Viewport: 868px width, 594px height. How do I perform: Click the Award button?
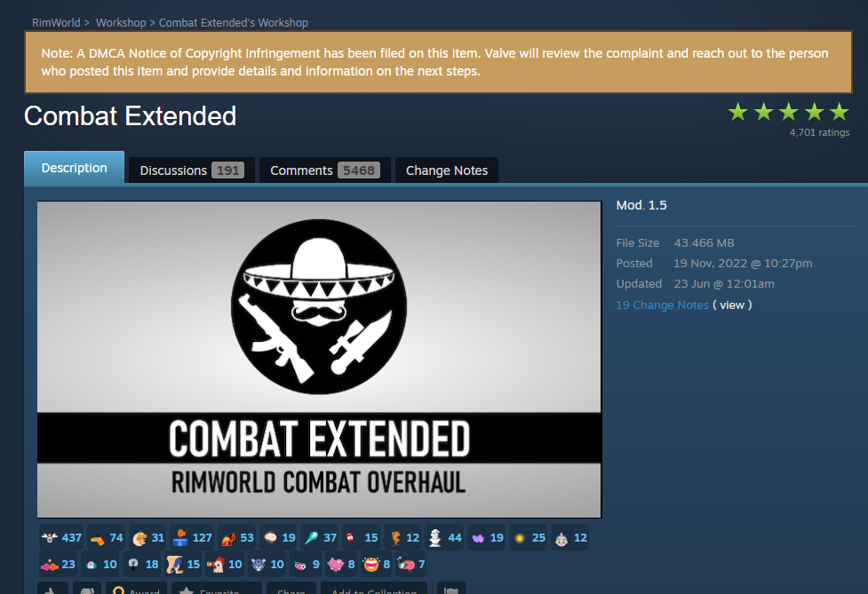[x=136, y=589]
